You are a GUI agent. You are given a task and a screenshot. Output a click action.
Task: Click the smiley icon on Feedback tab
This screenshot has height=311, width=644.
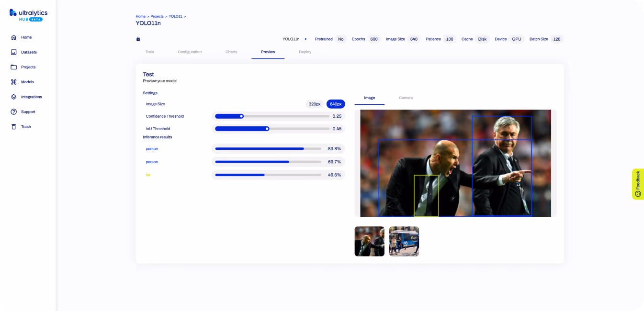click(638, 194)
